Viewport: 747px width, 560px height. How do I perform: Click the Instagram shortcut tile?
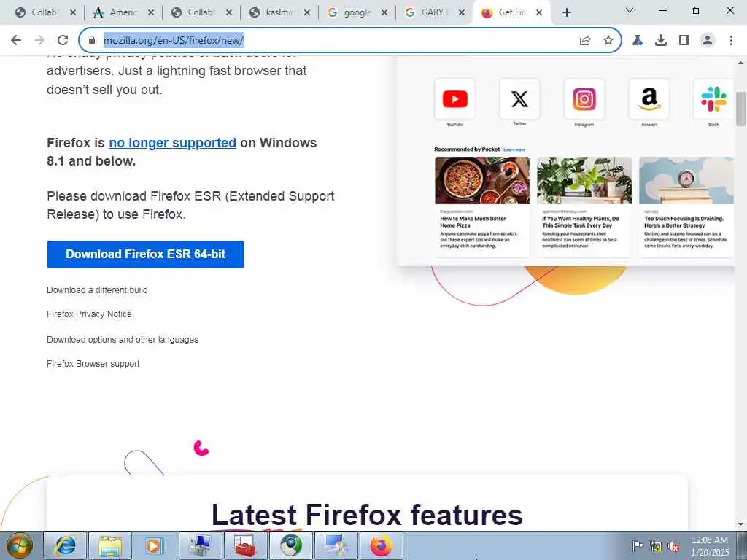tap(584, 99)
